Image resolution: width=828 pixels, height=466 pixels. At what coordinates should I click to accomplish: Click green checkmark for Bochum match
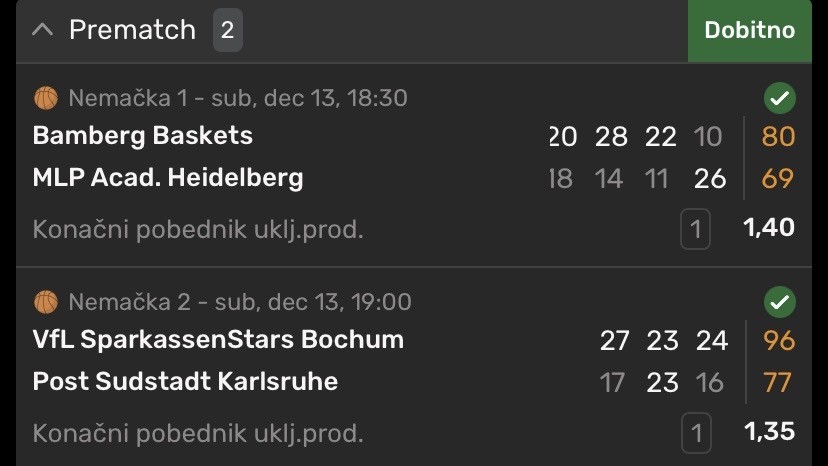tap(779, 302)
